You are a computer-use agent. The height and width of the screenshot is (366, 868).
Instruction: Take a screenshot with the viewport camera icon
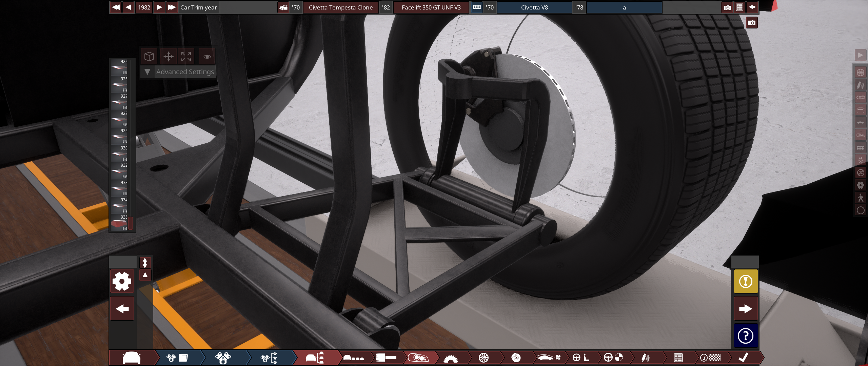752,23
